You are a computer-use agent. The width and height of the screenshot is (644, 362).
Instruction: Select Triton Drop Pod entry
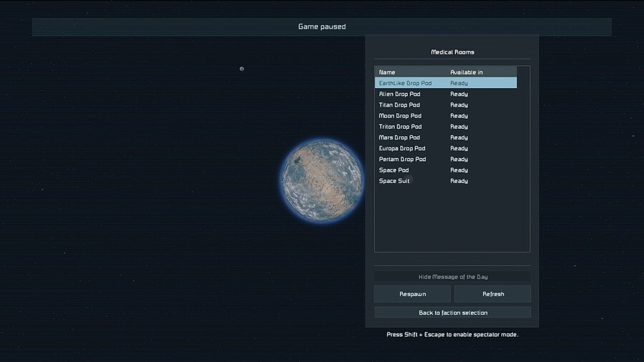coord(400,127)
